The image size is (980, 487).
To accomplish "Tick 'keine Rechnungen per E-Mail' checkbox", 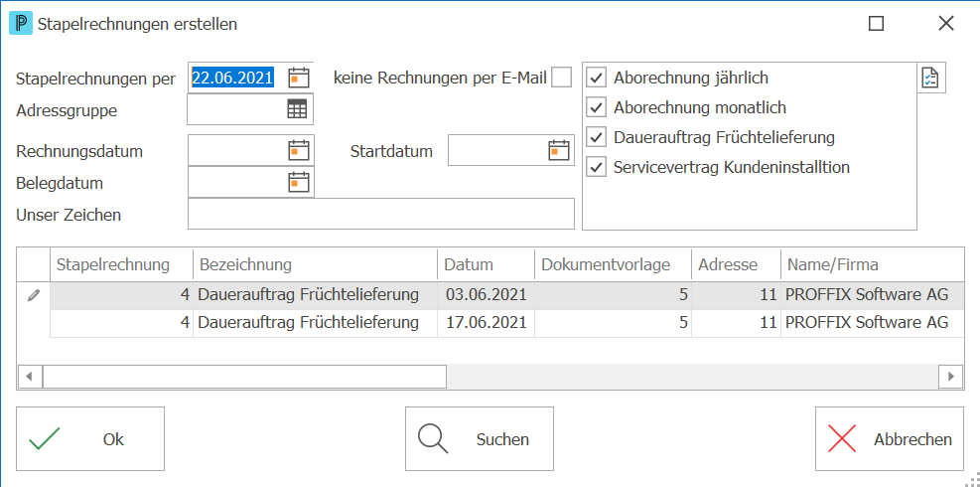I will tap(561, 78).
